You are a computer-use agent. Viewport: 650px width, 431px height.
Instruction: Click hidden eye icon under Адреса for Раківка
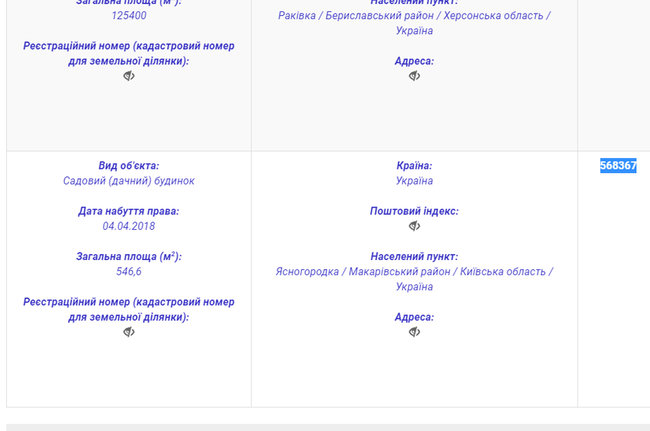(x=414, y=76)
